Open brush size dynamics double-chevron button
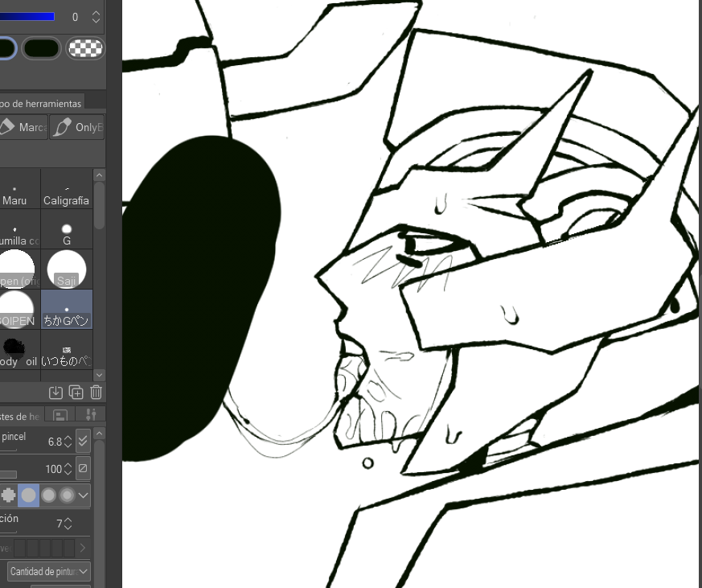Image resolution: width=702 pixels, height=588 pixels. (x=83, y=441)
